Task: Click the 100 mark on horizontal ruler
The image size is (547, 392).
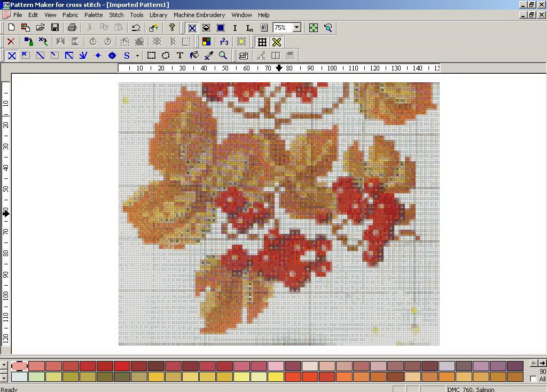Action: 332,68
